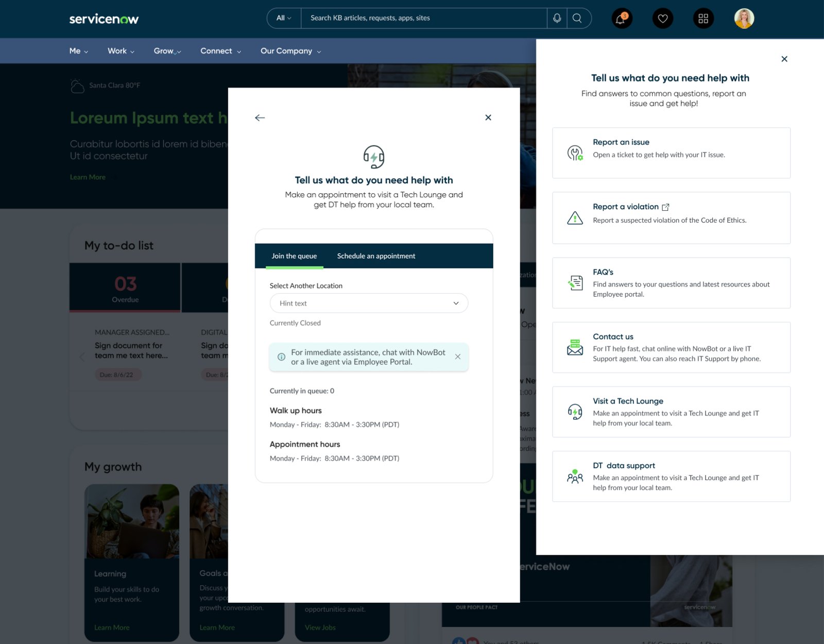
Task: Open the All search scope dropdown
Action: (x=284, y=18)
